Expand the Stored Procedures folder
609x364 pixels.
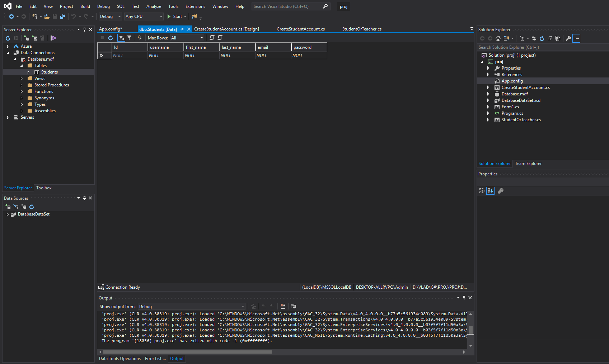pos(22,85)
